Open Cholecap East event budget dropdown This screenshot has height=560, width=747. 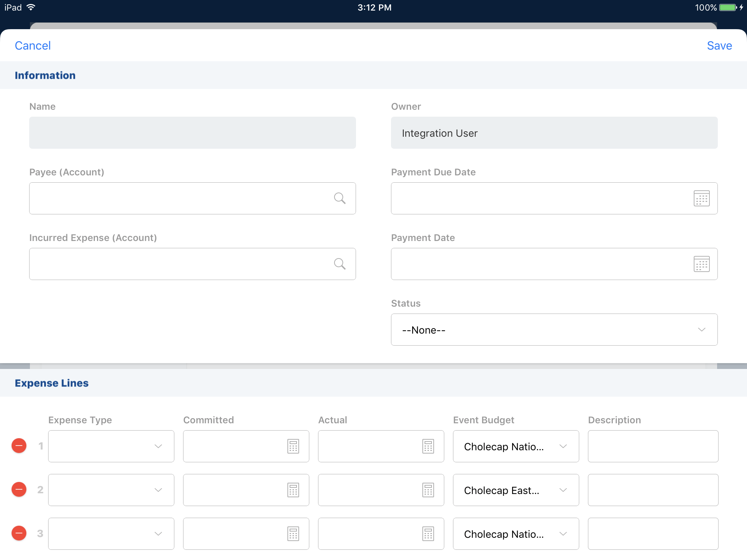coord(516,490)
